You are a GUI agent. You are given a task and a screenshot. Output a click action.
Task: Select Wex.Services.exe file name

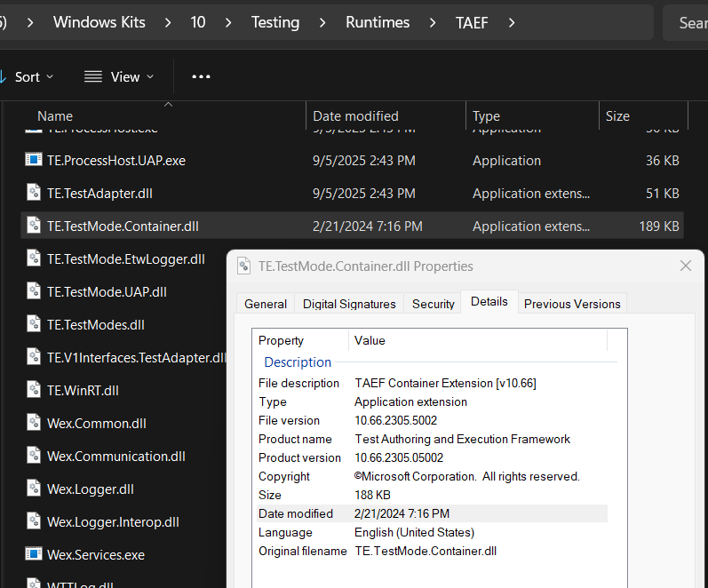(x=96, y=555)
